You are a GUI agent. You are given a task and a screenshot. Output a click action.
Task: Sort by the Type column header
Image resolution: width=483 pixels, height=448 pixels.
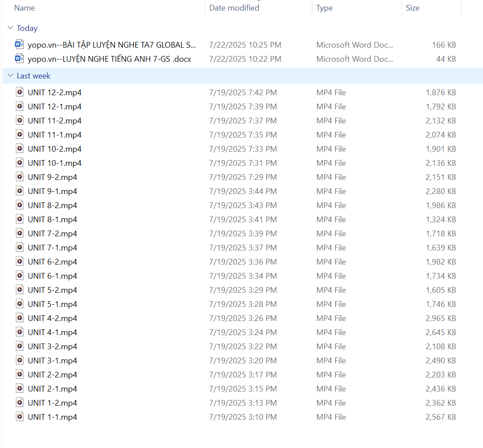coord(324,8)
